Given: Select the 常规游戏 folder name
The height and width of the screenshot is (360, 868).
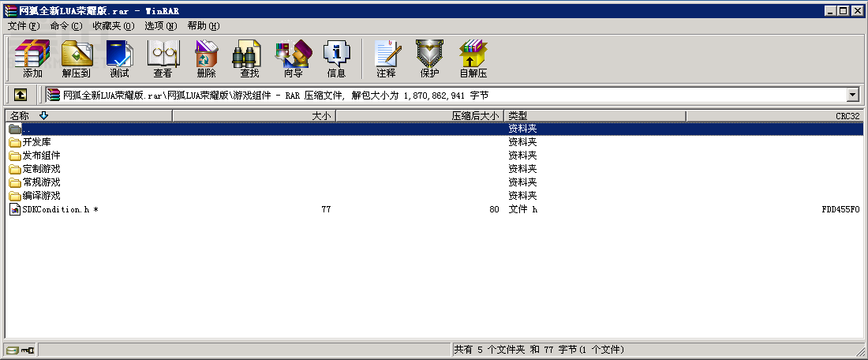Looking at the screenshot, I should coord(42,183).
